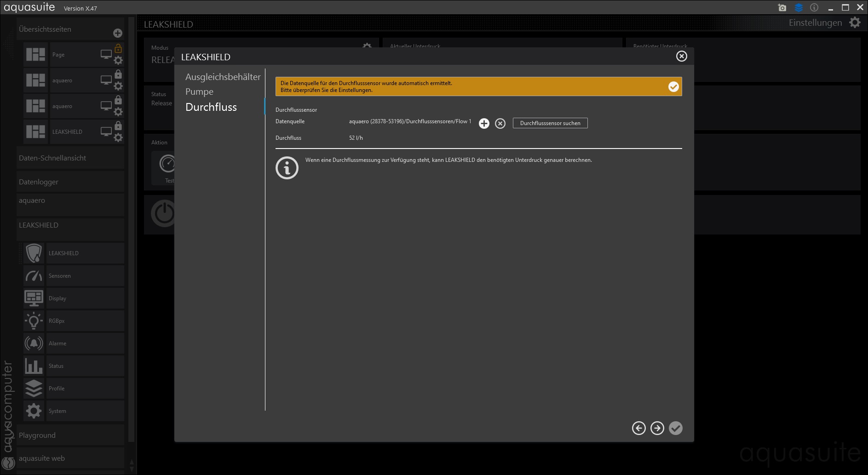Open the RGBpx lighting settings
This screenshot has width=868, height=475.
point(57,321)
